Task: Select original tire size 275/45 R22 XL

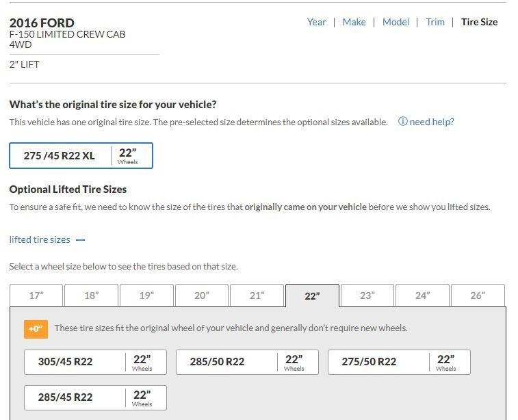Action: coord(81,155)
